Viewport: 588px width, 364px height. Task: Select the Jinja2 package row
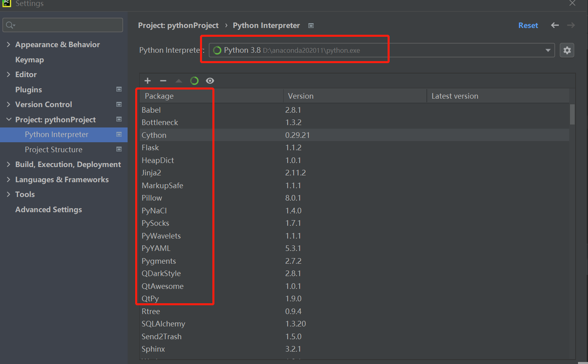pos(354,173)
